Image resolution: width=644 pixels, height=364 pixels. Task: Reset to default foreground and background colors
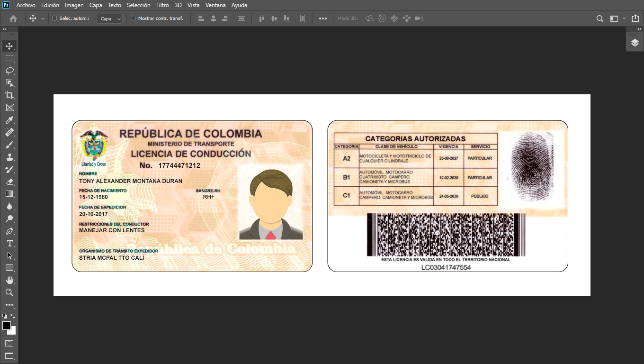click(x=4, y=316)
